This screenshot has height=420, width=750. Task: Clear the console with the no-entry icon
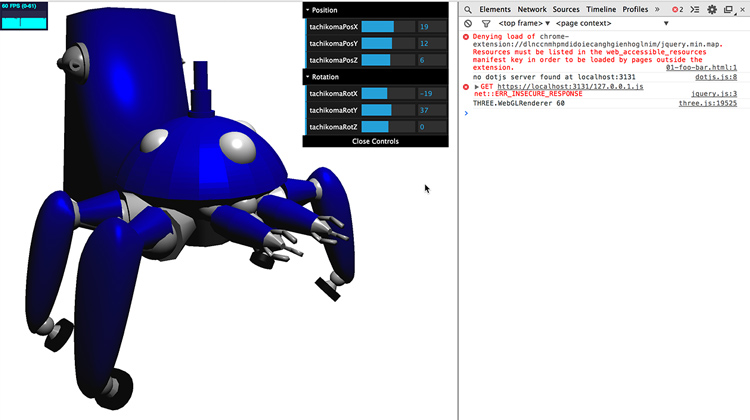(x=468, y=23)
